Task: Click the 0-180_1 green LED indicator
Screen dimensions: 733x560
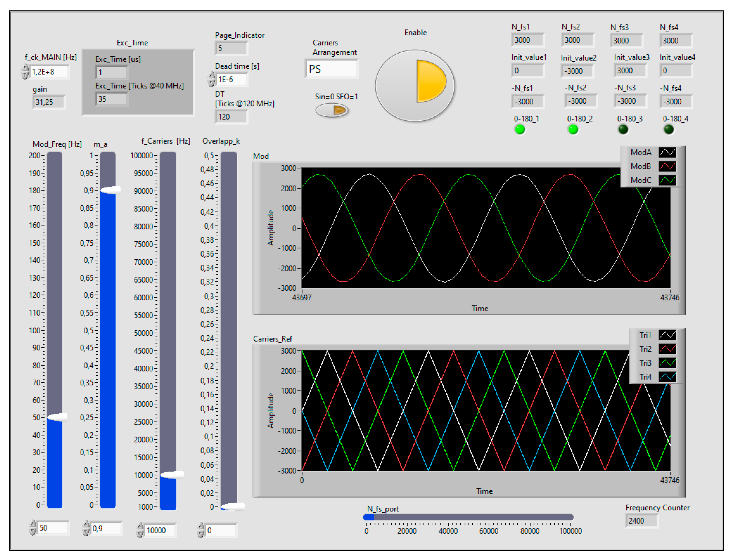Action: [520, 129]
